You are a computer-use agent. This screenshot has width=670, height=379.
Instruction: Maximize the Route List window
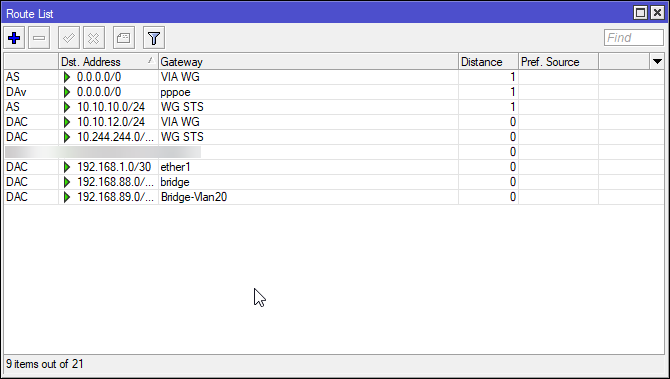coord(640,13)
